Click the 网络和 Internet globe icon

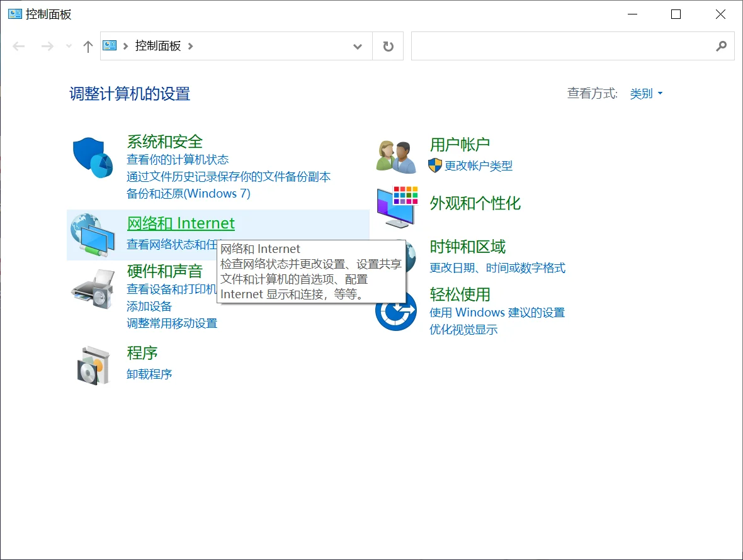click(93, 235)
